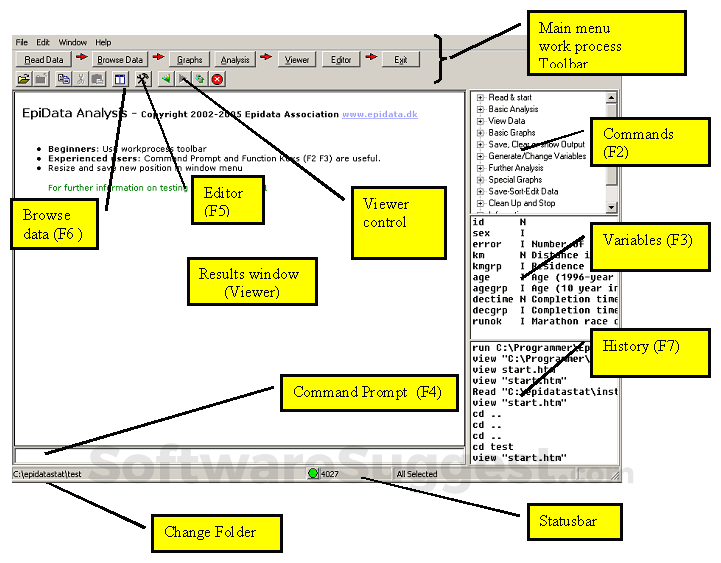The height and width of the screenshot is (563, 721).
Task: Go back with the green viewer arrow
Action: tap(165, 79)
